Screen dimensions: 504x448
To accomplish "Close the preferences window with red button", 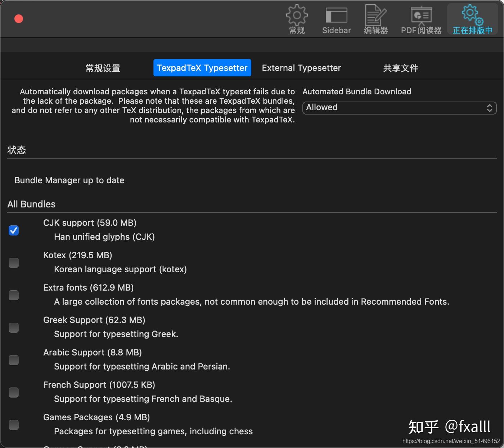I will coord(19,19).
